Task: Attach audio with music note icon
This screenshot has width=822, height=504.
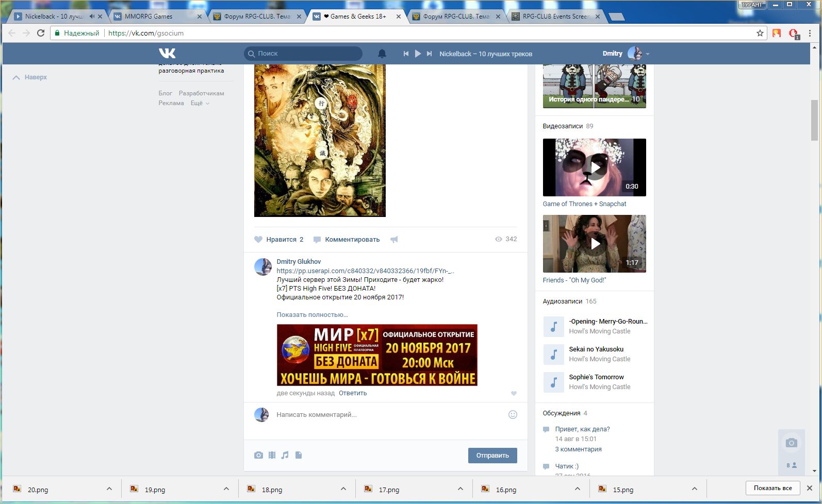Action: click(x=285, y=455)
